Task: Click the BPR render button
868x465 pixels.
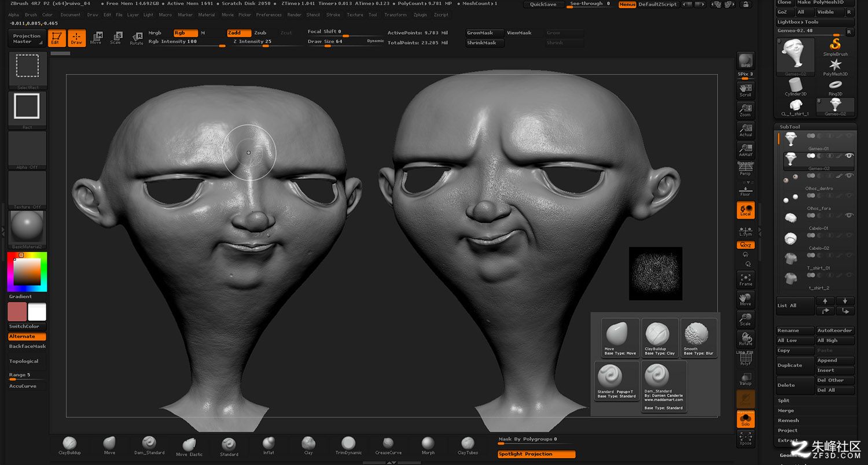Action: tap(745, 61)
